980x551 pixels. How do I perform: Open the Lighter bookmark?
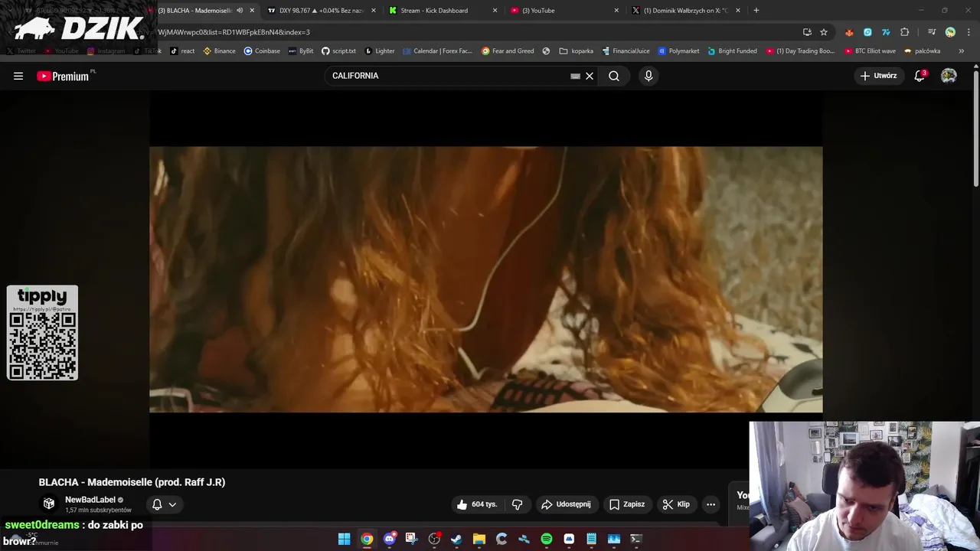[x=380, y=51]
